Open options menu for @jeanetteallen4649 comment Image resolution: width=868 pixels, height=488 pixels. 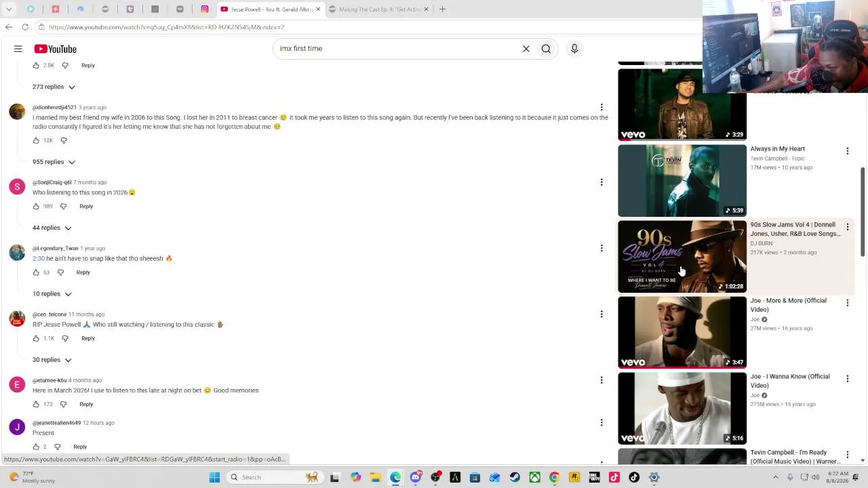pyautogui.click(x=601, y=423)
